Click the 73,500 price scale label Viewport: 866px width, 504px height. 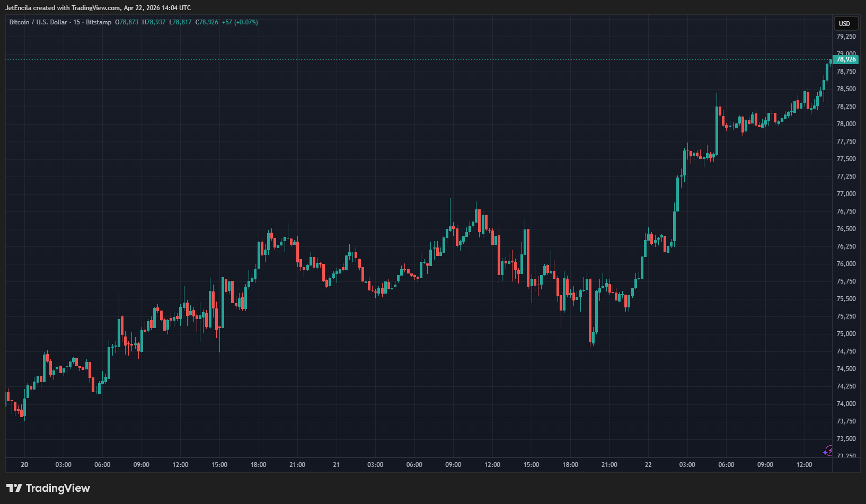(846, 439)
